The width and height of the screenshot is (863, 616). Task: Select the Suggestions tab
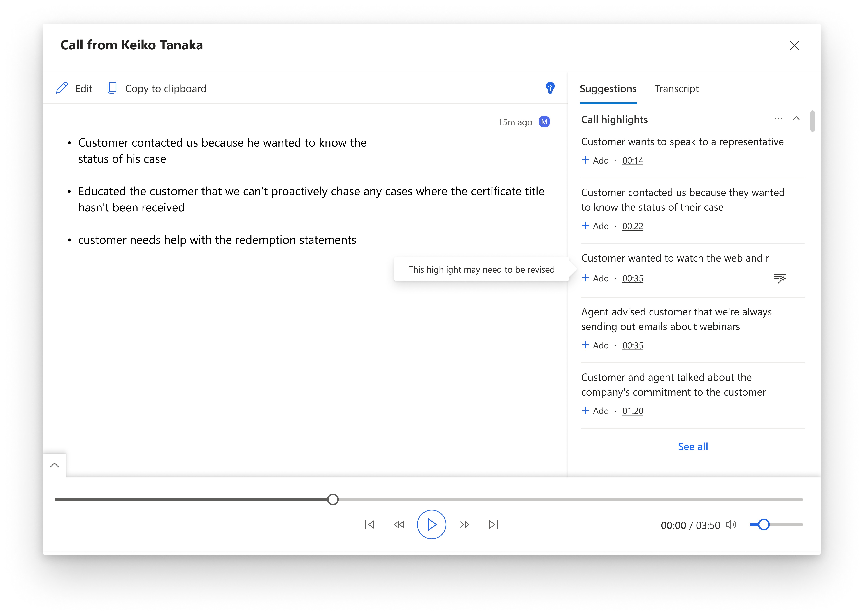click(x=608, y=88)
